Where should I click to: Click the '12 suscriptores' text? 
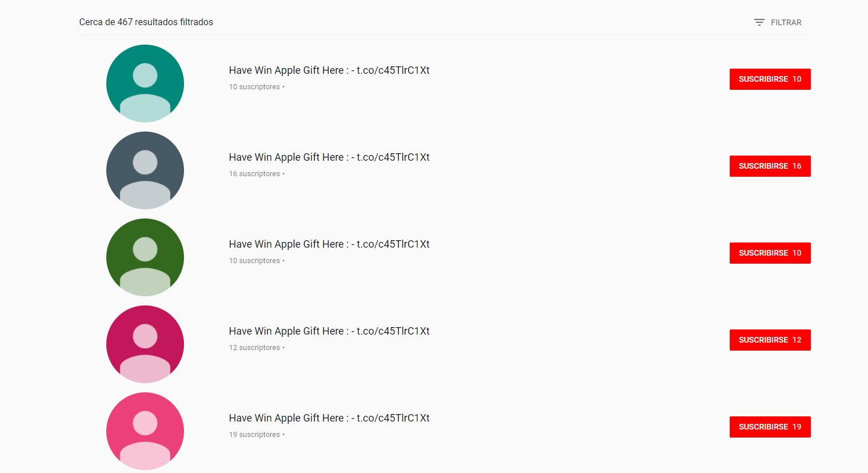click(255, 348)
